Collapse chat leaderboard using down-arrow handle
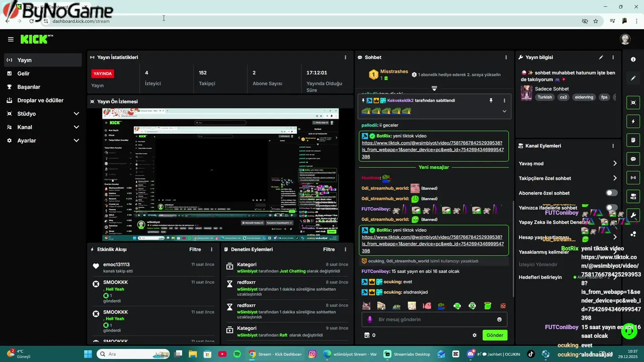Viewport: 644px width, 362px height. point(434,88)
